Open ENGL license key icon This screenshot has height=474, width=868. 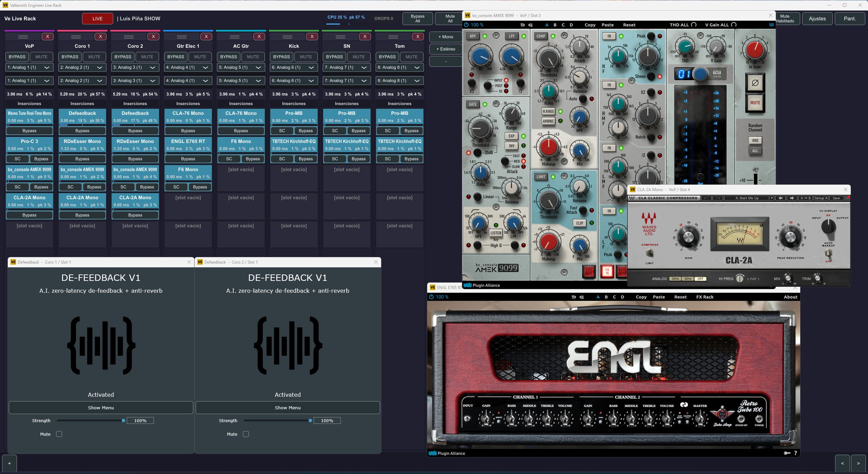(787, 453)
